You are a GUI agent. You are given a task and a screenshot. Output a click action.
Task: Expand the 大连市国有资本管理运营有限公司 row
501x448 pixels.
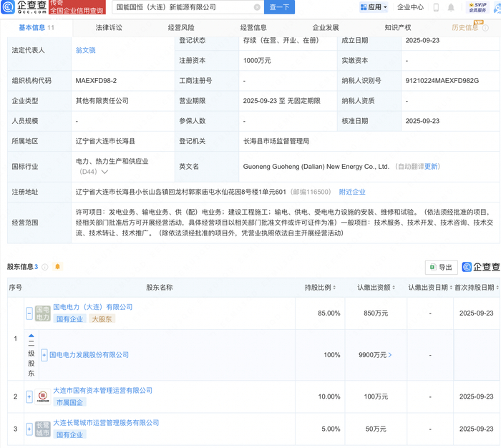click(x=29, y=396)
